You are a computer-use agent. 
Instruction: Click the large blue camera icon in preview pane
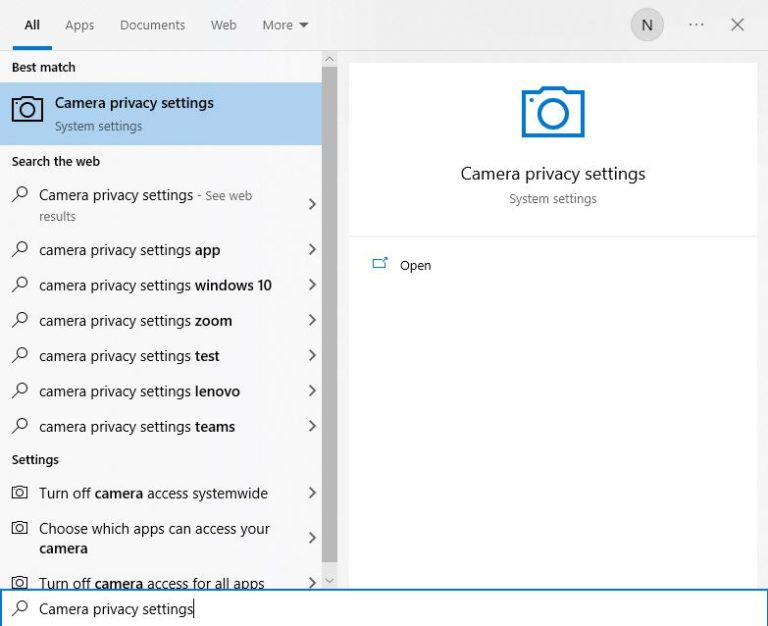pyautogui.click(x=553, y=112)
